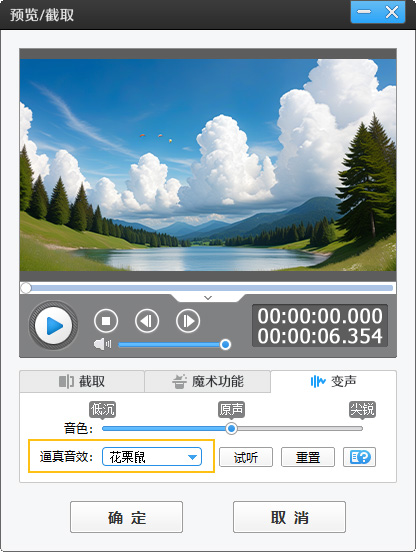
Task: Click the timeline playhead at the start
Action: (x=26, y=288)
